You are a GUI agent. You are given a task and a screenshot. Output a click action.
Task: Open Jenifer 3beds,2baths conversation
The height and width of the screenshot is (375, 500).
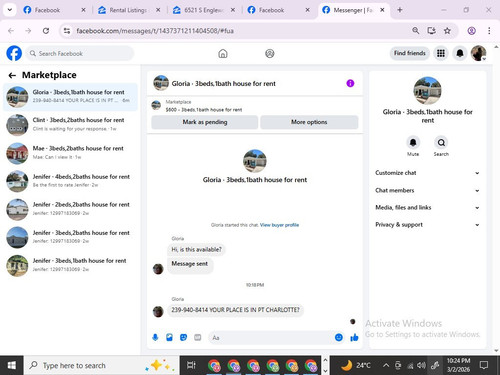[70, 237]
